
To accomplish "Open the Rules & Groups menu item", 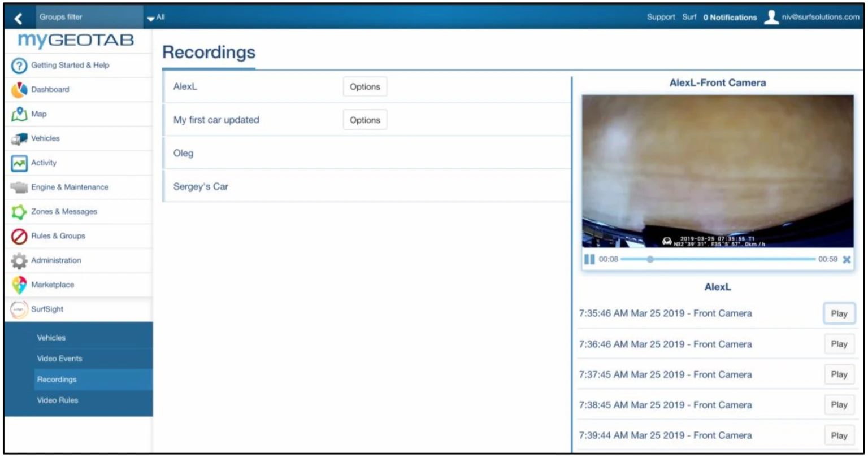I will 78,236.
